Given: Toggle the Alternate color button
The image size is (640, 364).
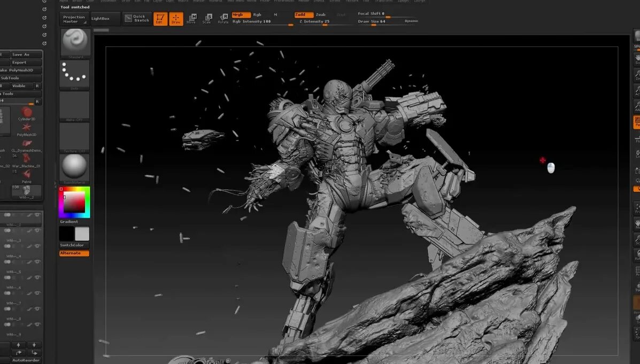Looking at the screenshot, I should tap(74, 253).
